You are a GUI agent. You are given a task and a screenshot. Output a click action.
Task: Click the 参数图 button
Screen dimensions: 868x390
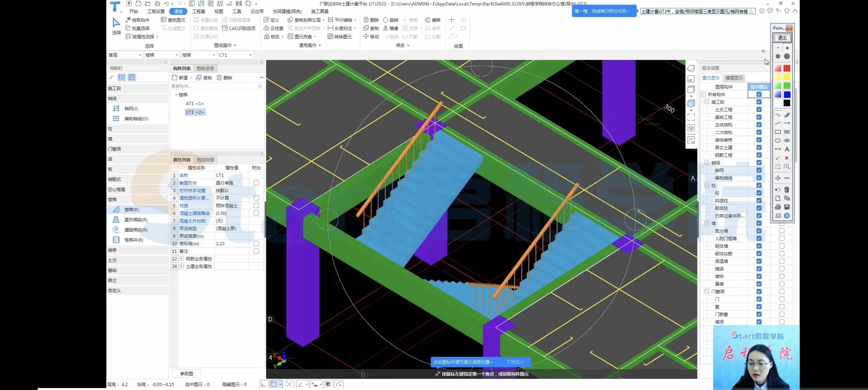(x=187, y=373)
